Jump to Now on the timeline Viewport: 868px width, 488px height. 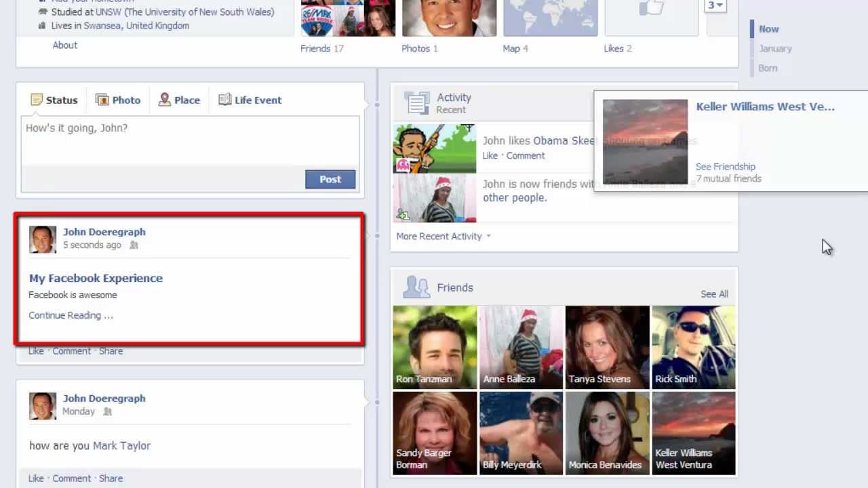(x=769, y=28)
